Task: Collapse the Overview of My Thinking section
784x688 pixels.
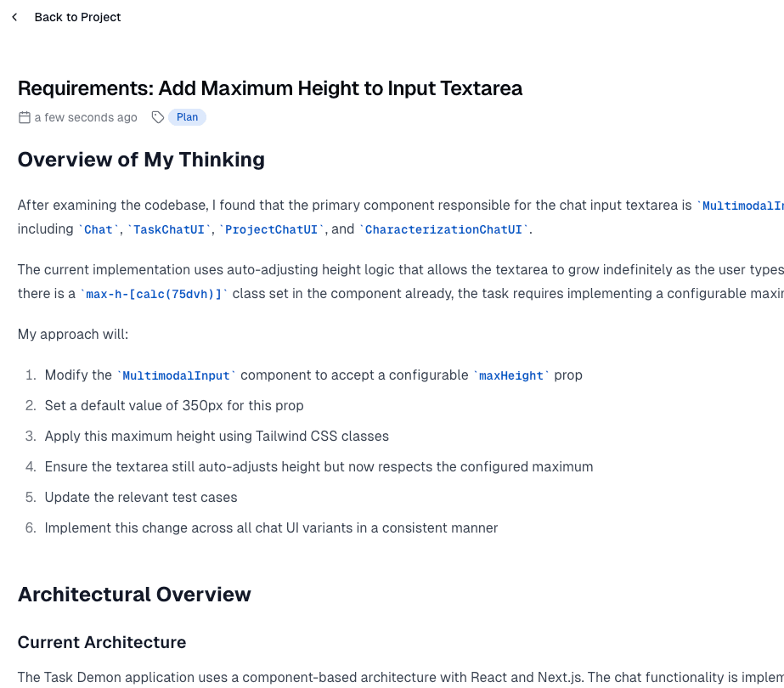Action: [x=141, y=160]
